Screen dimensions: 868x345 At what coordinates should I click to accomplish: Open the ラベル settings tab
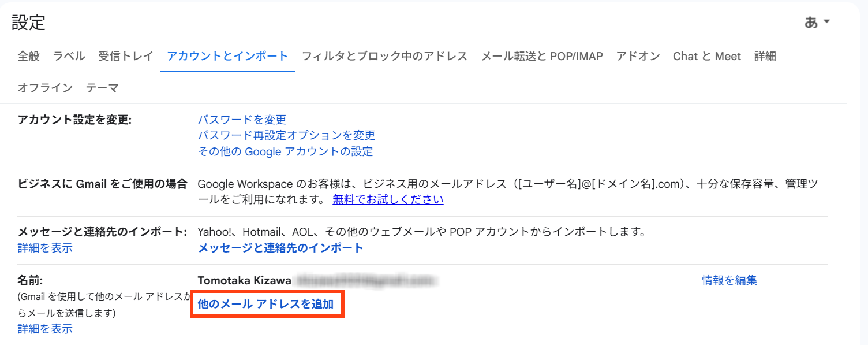[x=69, y=56]
